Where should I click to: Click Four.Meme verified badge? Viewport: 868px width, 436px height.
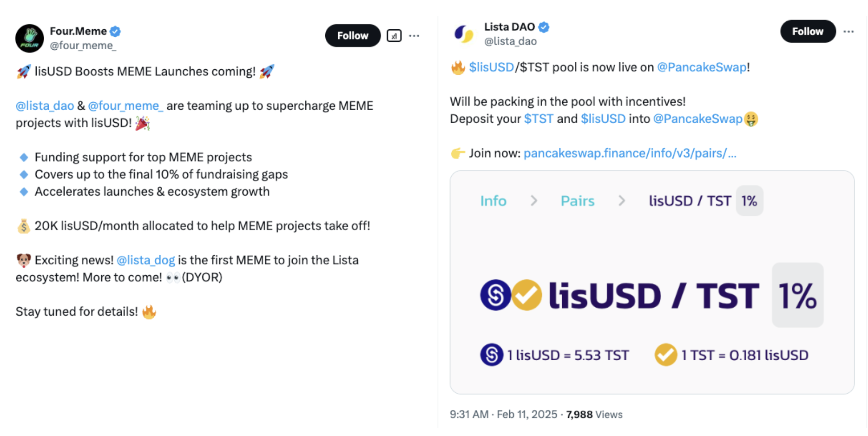click(x=115, y=32)
